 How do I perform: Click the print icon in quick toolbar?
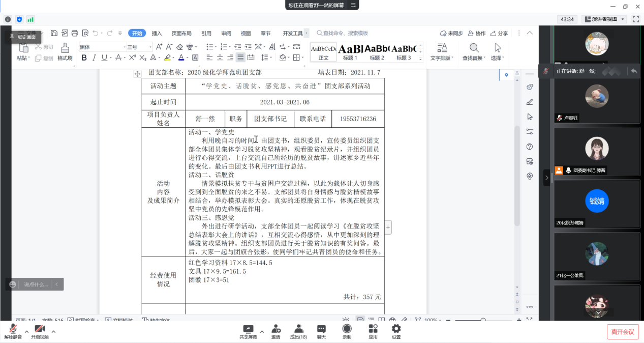coord(75,33)
